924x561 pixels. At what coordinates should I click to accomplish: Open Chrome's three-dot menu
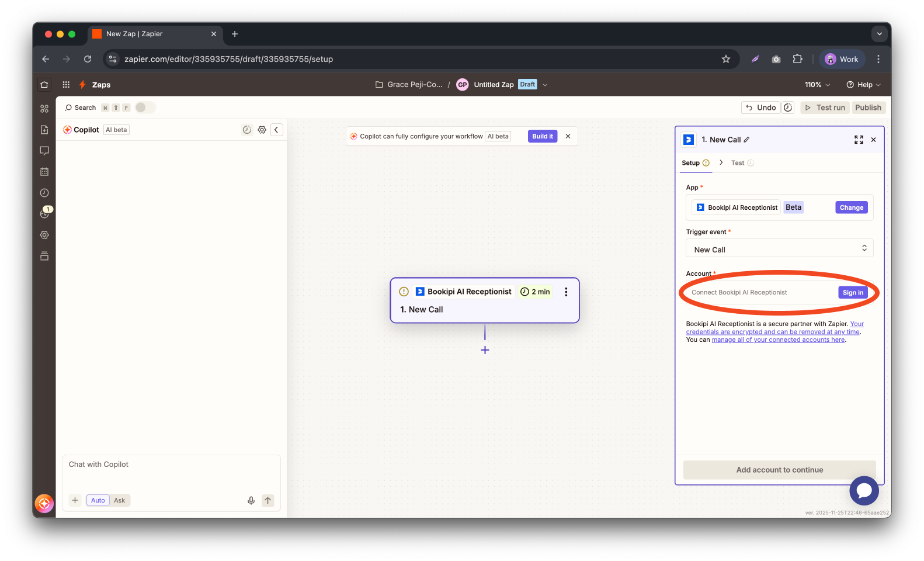878,59
